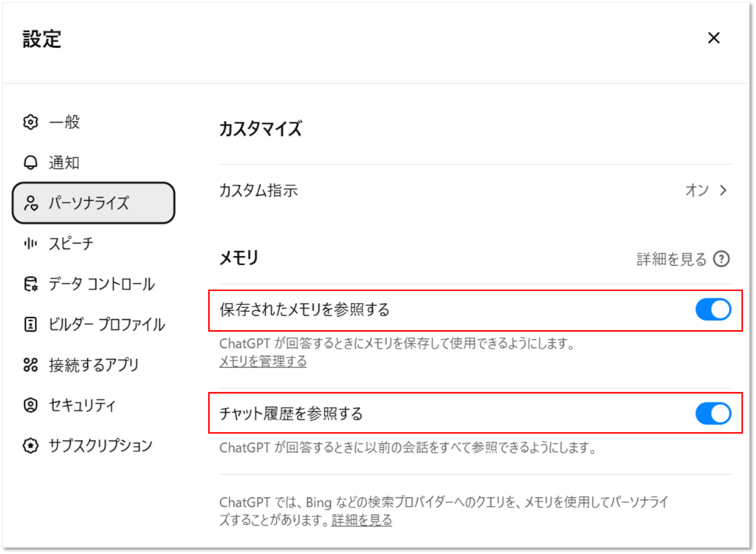Click the ビルダー プロファイル badge icon
756x554 pixels.
(x=30, y=324)
